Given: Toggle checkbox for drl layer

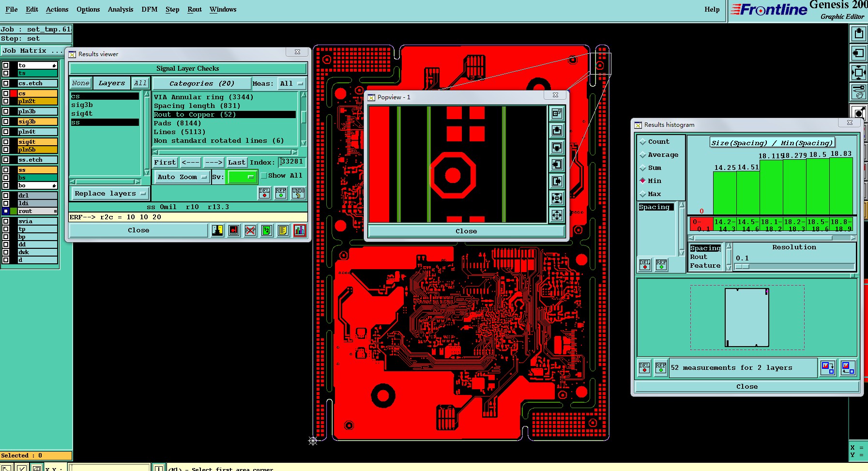Looking at the screenshot, I should [6, 196].
